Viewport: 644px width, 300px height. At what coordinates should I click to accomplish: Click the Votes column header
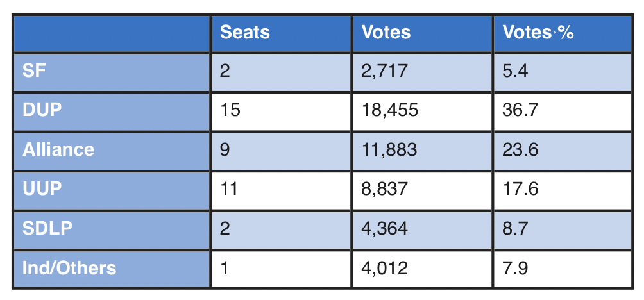386,32
